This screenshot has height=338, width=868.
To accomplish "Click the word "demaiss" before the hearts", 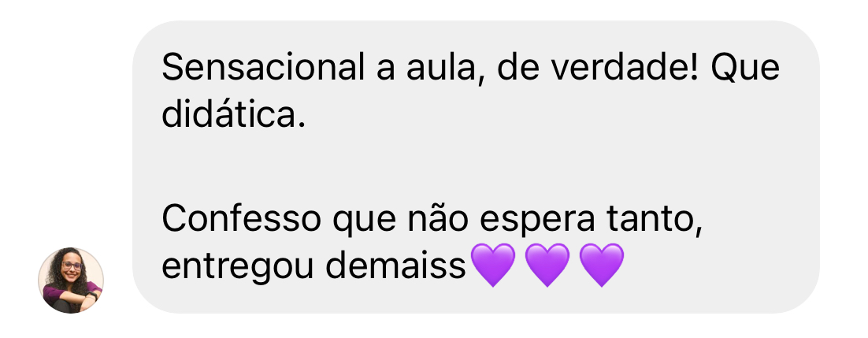I will (395, 266).
